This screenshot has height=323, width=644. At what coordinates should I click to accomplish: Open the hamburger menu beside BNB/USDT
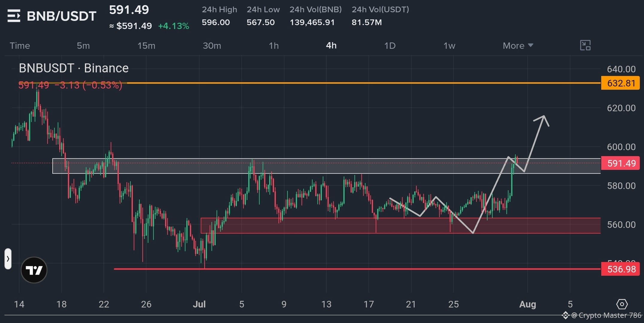click(x=14, y=16)
